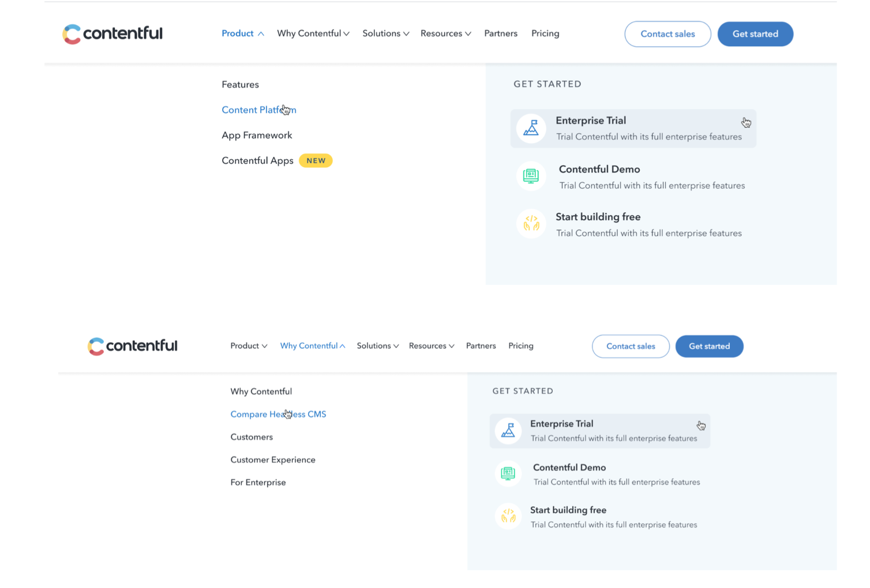Click the Enterprise Trial icon in the upper panel
Screen dimensions: 870x588
pos(531,128)
